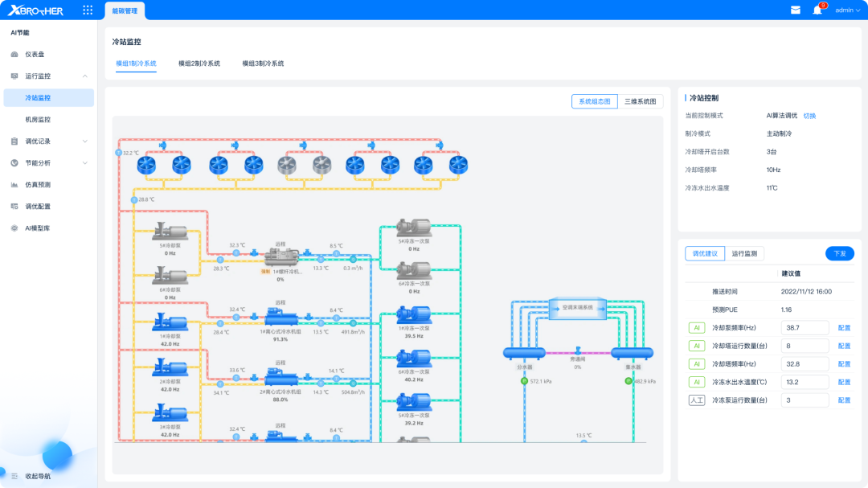Toggle to 三维系统图 view
The width and height of the screenshot is (868, 488).
tap(640, 101)
